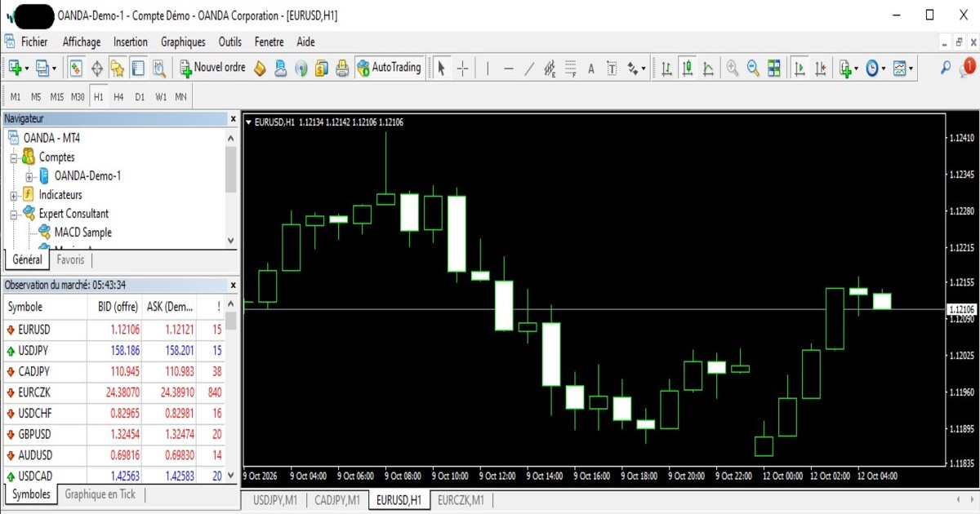Open the search magnifier in the toolbar

tap(946, 69)
